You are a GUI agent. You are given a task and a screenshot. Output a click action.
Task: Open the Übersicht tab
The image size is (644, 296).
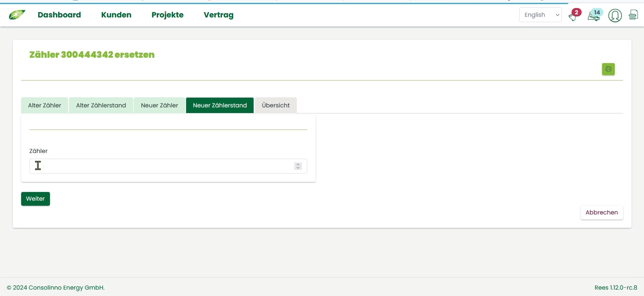(x=275, y=105)
